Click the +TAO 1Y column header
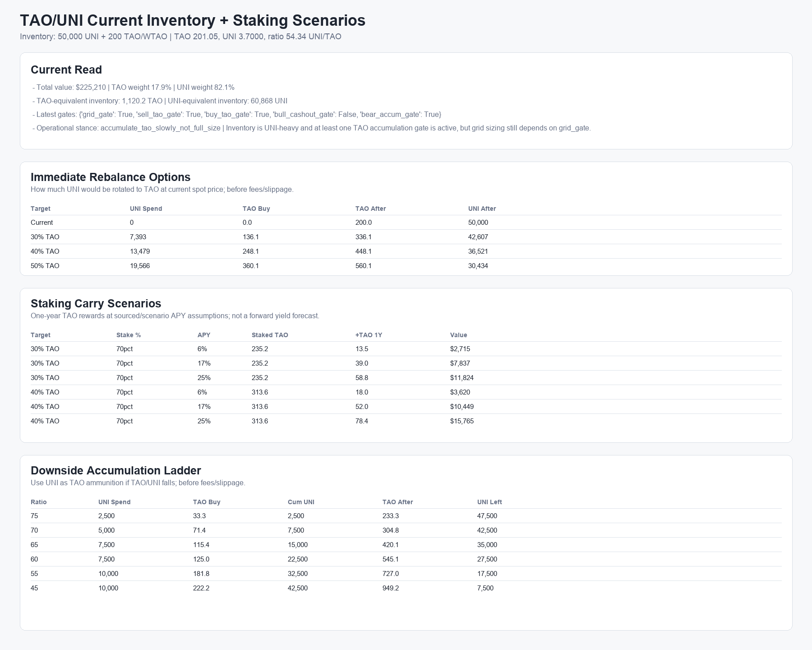The image size is (812, 650). [x=369, y=335]
